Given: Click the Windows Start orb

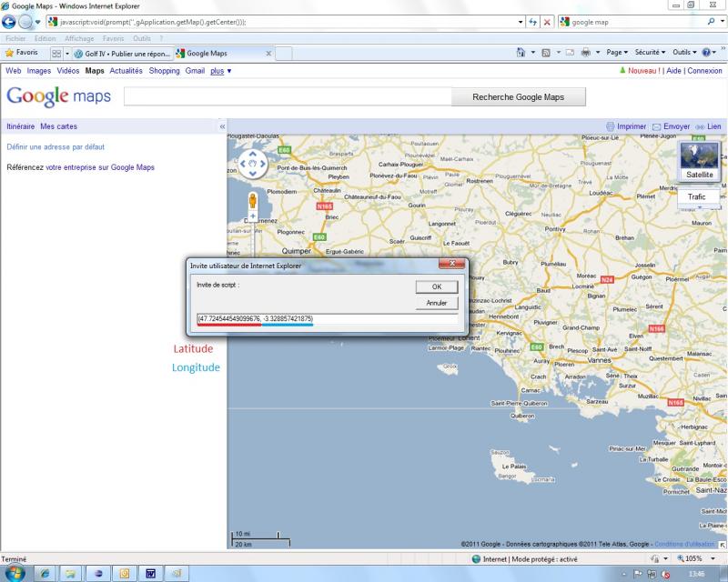Looking at the screenshot, I should [14, 574].
